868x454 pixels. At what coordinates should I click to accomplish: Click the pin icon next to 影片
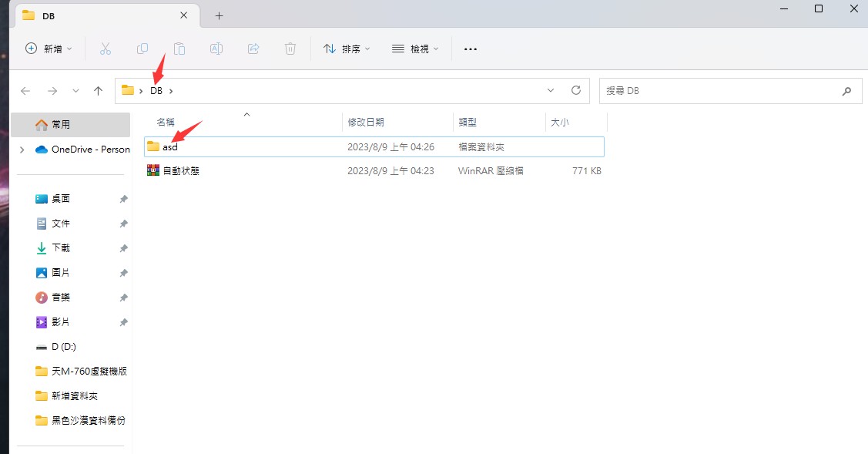[123, 323]
